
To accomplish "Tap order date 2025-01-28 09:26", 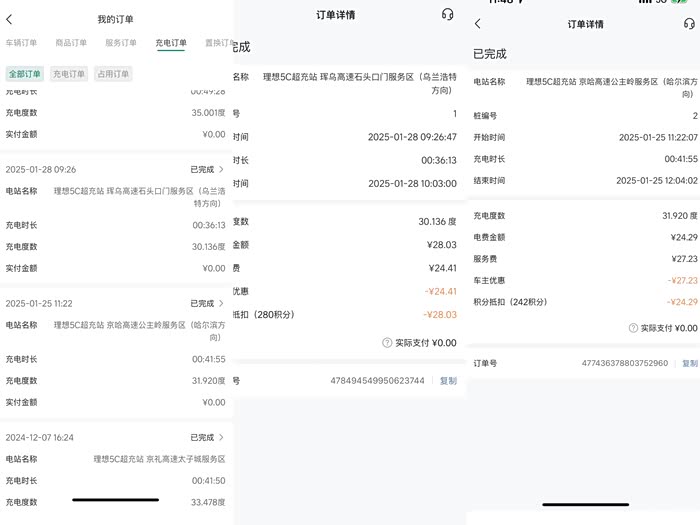I will pyautogui.click(x=41, y=170).
